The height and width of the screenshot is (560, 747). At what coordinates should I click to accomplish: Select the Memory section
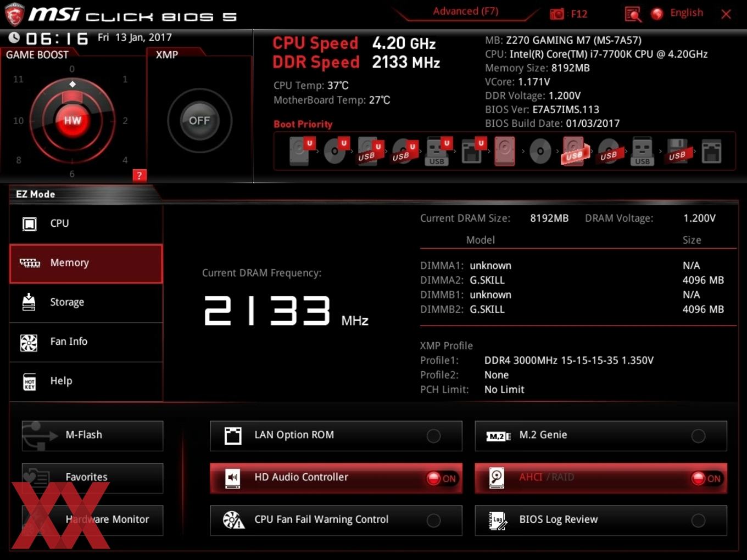(86, 264)
